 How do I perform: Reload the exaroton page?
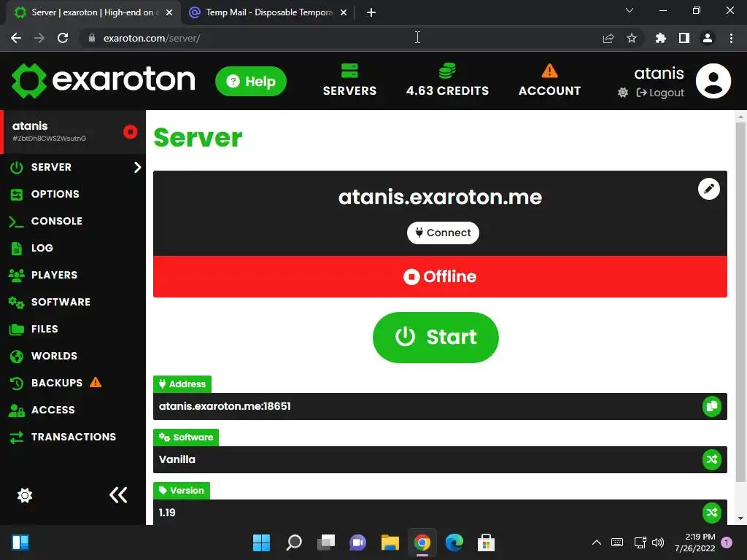click(x=63, y=38)
